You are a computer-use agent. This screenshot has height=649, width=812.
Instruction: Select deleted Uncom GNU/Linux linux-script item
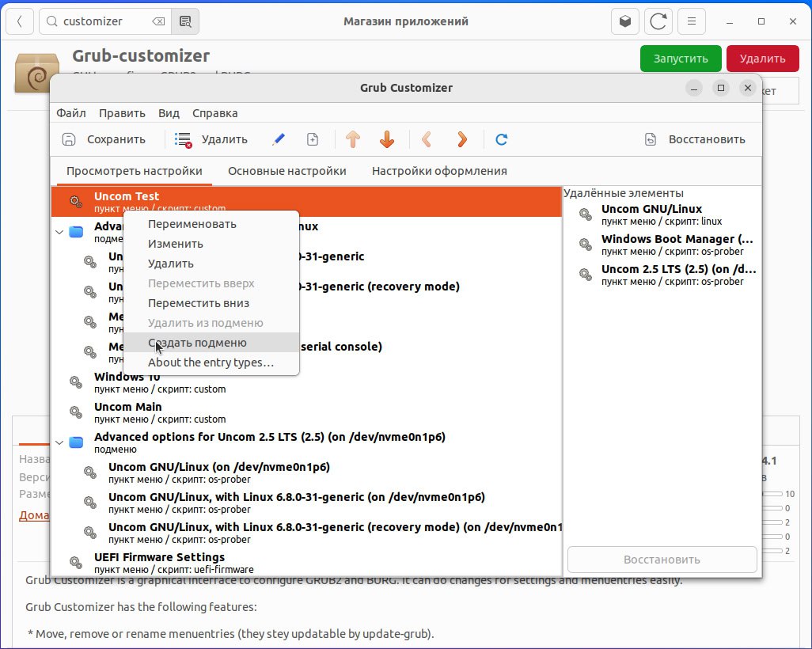click(x=662, y=214)
